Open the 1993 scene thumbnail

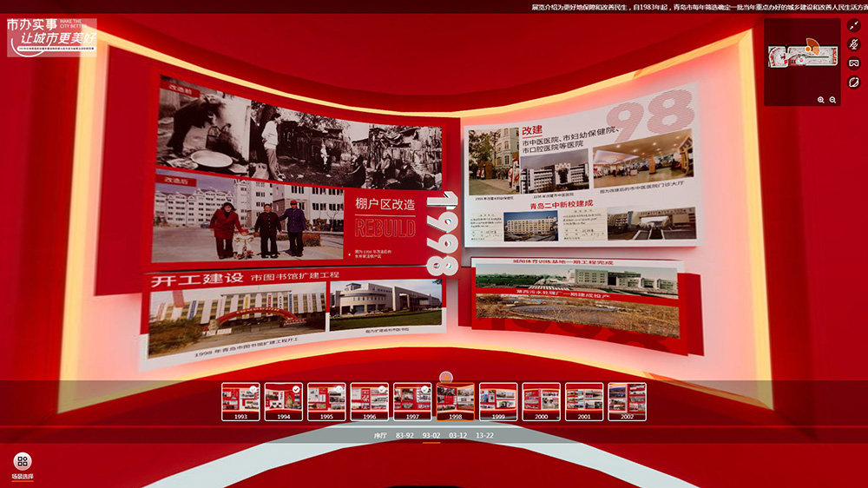tap(240, 401)
